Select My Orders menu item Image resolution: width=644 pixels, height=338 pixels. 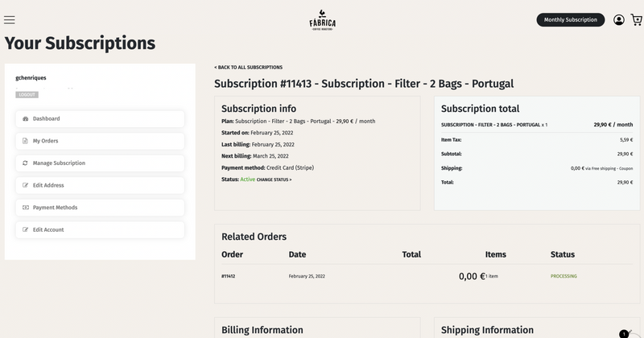click(x=45, y=141)
